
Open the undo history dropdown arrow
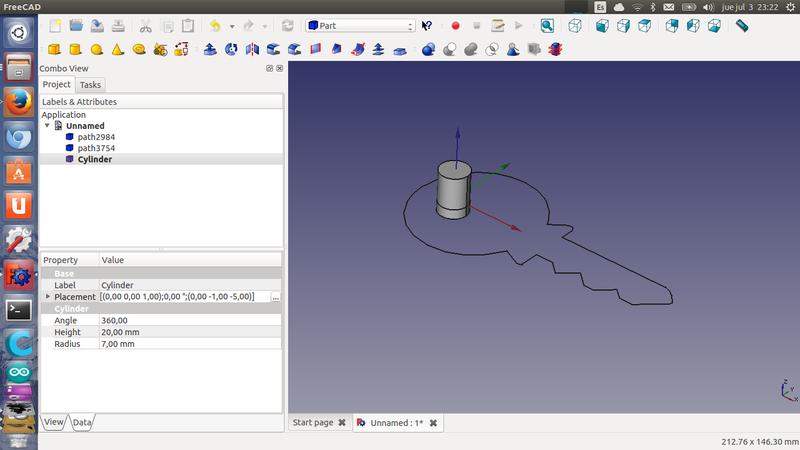(x=231, y=26)
